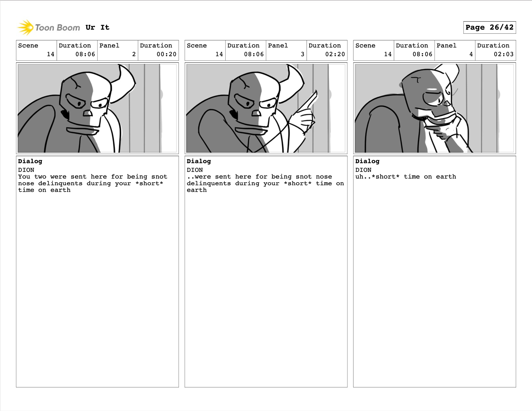Select the panel 3 dialog text box
Viewport: 532px width, 411px height.
pyautogui.click(x=266, y=272)
